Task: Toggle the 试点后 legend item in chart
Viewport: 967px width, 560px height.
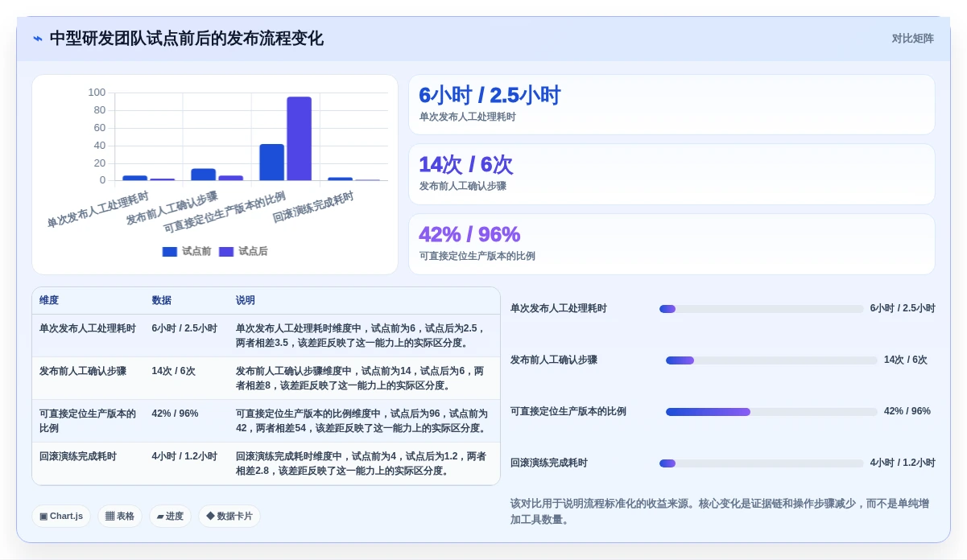Action: click(243, 251)
